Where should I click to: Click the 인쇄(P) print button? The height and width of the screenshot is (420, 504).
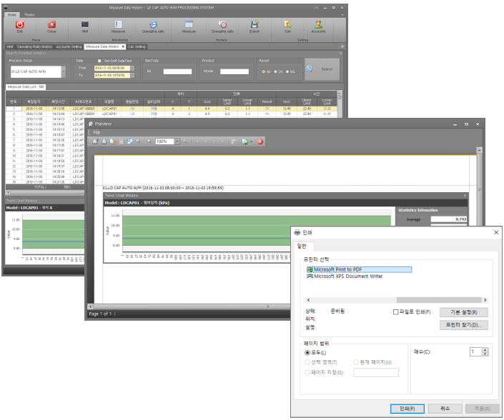tap(408, 408)
